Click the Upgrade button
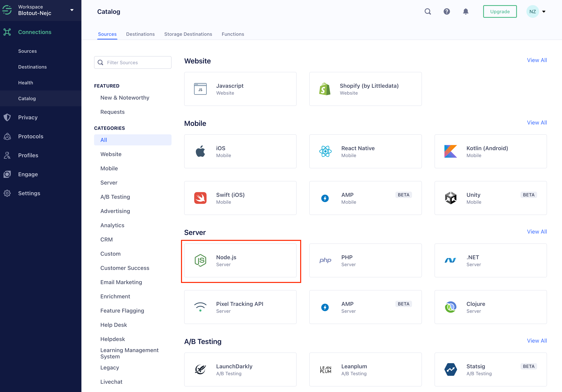Image resolution: width=562 pixels, height=392 pixels. tap(500, 11)
